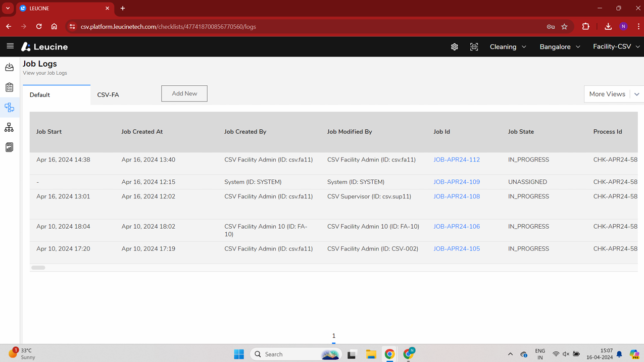This screenshot has width=644, height=362.
Task: Open Chrome from the Windows taskbar
Action: click(389, 354)
